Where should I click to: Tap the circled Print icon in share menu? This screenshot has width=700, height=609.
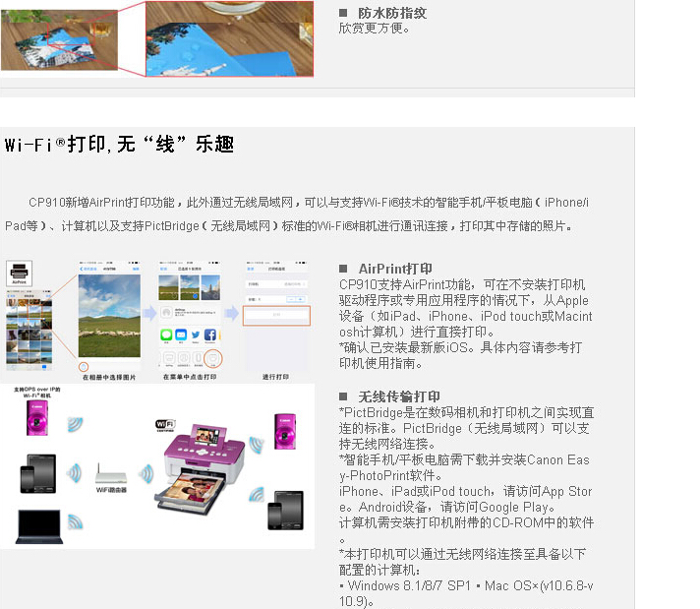(213, 358)
